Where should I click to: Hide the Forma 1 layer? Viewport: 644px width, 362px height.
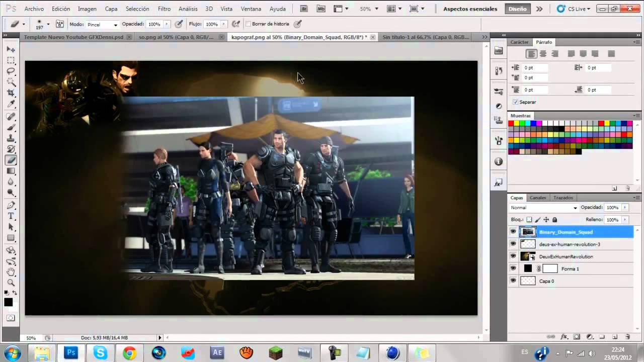[513, 268]
